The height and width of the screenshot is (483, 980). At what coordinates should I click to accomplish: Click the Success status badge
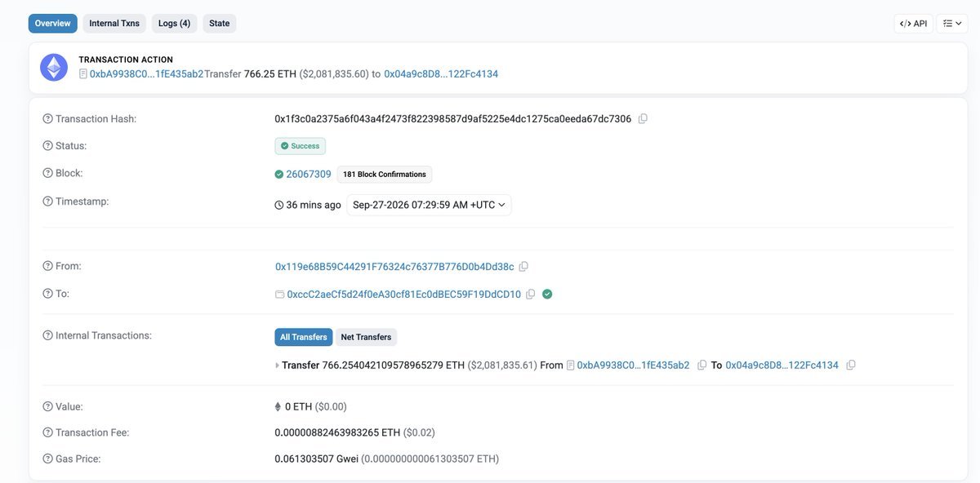[x=300, y=146]
